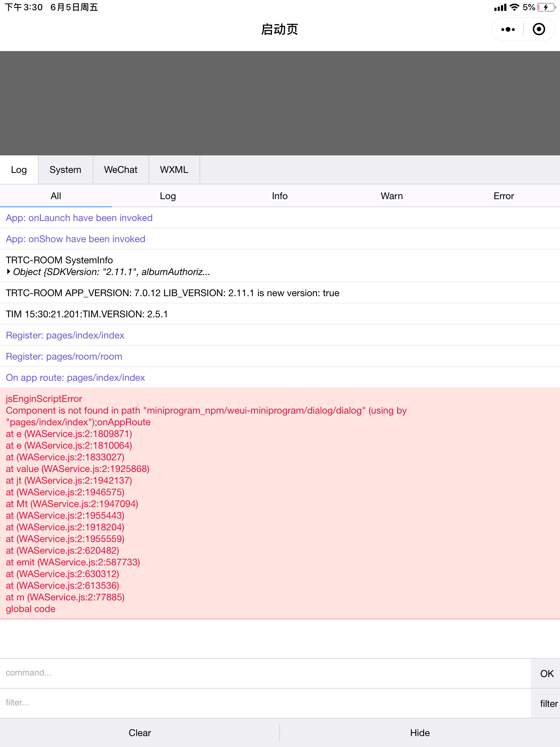
Task: Hide the vConsole panel
Action: (x=420, y=733)
